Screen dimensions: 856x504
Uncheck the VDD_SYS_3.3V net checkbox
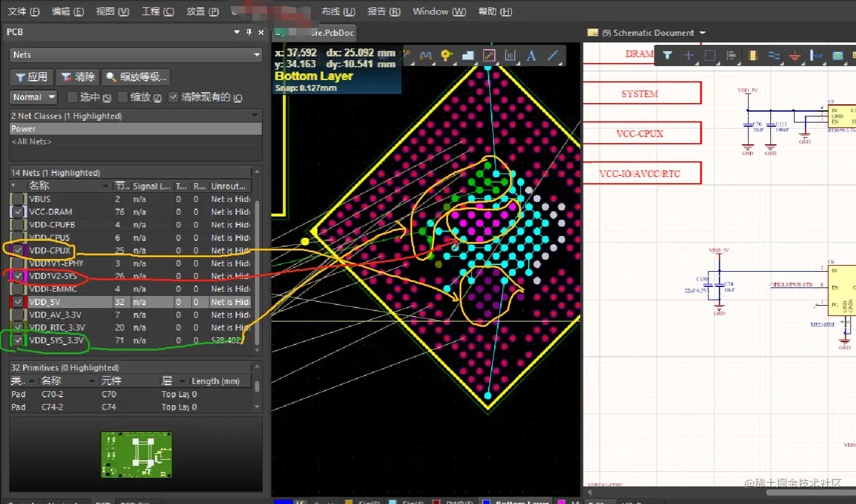[18, 340]
